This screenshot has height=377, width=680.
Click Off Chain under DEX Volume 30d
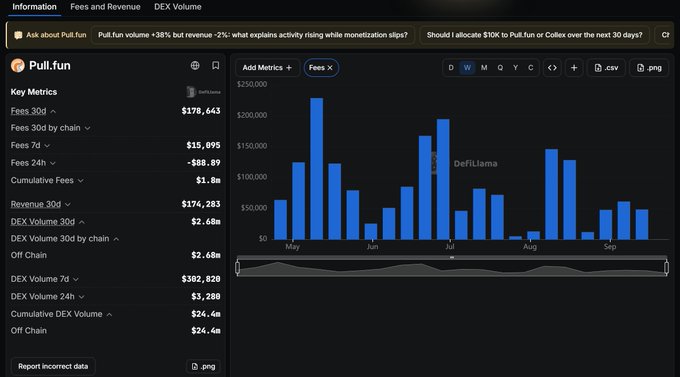(29, 255)
